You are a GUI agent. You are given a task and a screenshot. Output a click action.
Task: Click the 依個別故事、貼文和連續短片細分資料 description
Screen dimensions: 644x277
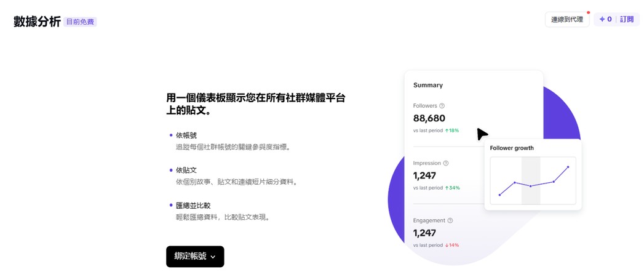[237, 182]
